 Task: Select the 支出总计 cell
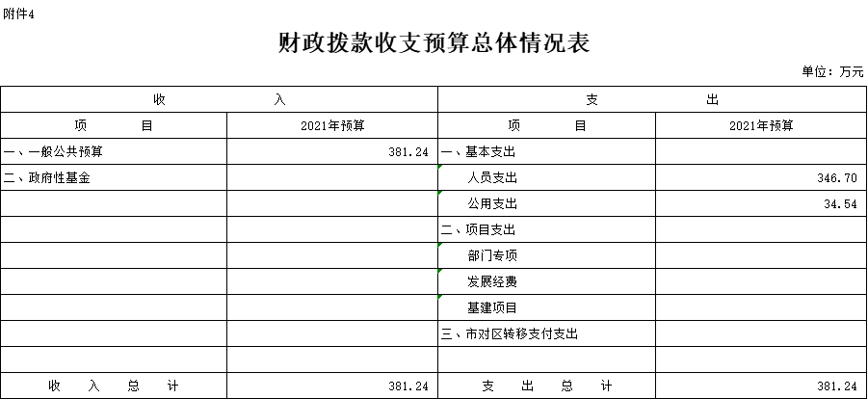coord(547,386)
